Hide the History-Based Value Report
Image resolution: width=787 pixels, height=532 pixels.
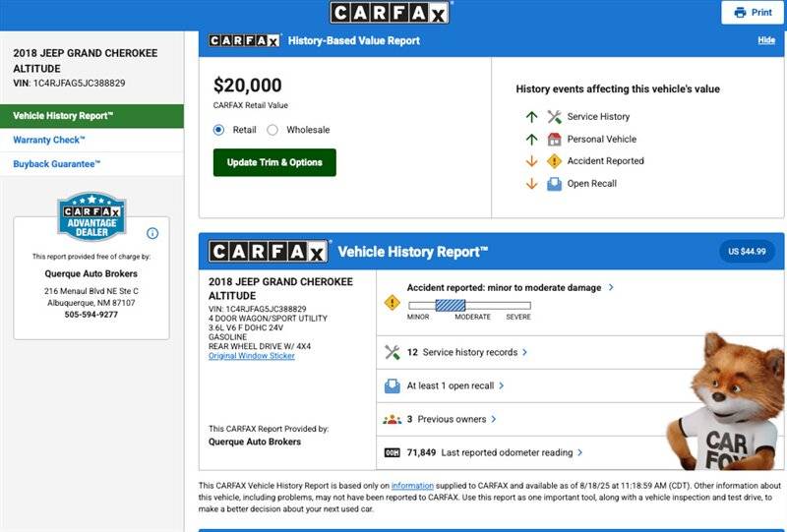coord(766,40)
